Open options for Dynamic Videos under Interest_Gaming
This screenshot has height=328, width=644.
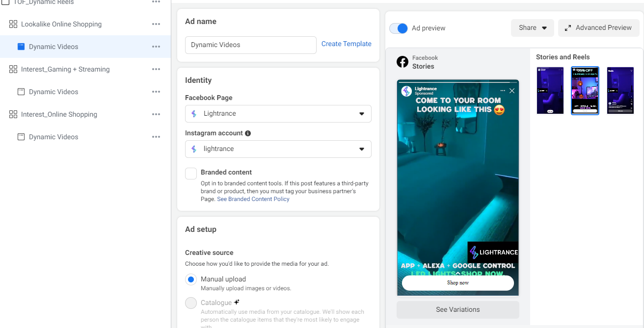tap(156, 92)
